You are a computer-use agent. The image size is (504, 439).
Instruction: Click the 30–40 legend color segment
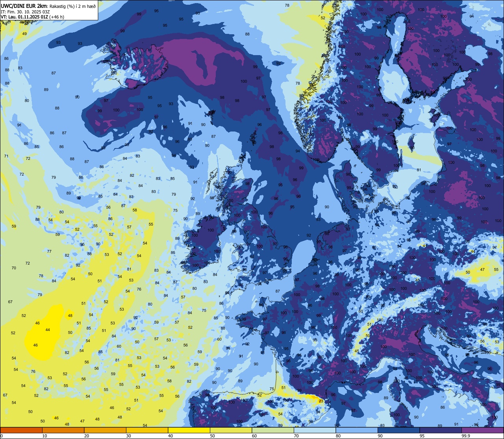(x=147, y=430)
